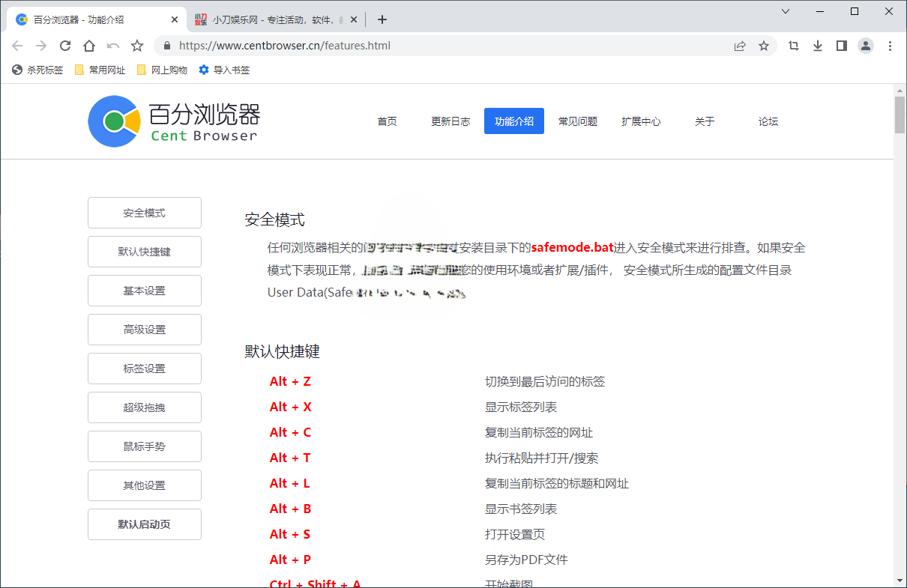Click 关于 in site navigation
The image size is (907, 588).
(705, 121)
